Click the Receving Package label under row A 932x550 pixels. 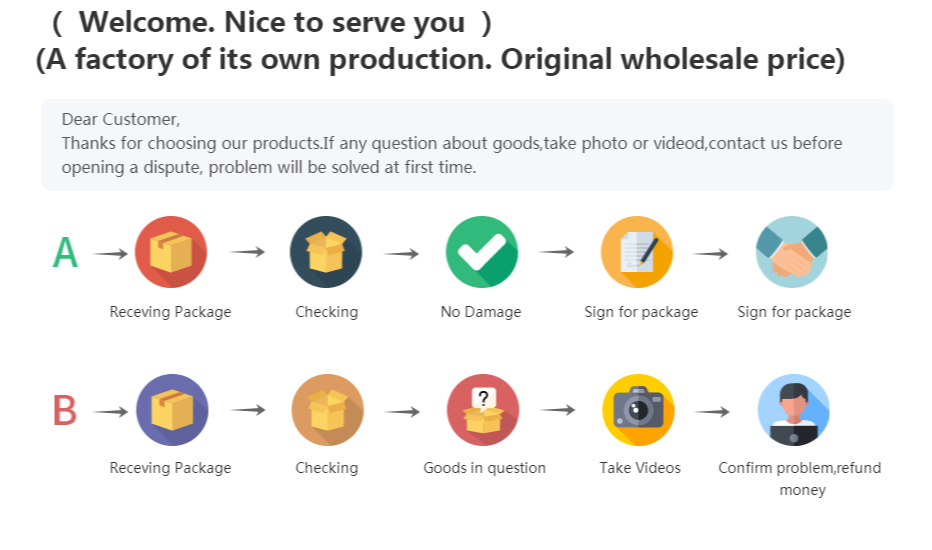pyautogui.click(x=170, y=312)
